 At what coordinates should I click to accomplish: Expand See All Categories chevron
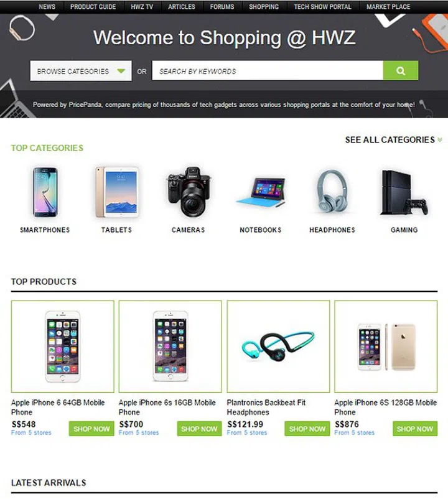coord(440,140)
